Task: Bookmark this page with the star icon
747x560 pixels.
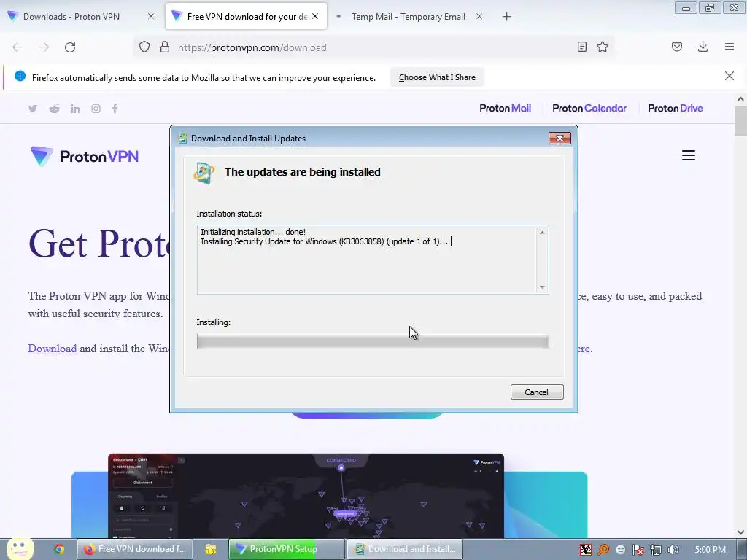Action: click(603, 47)
